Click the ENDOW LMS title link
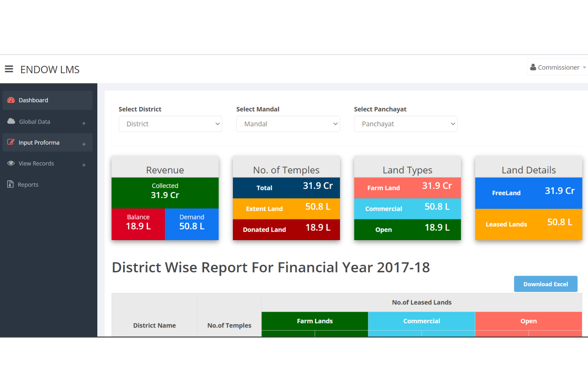The height and width of the screenshot is (392, 588). click(x=50, y=70)
